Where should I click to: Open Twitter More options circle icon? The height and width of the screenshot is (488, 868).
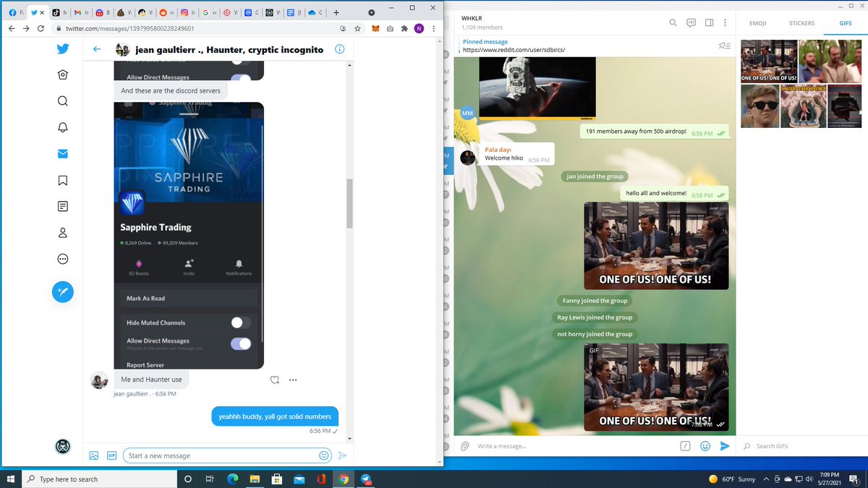pyautogui.click(x=63, y=259)
